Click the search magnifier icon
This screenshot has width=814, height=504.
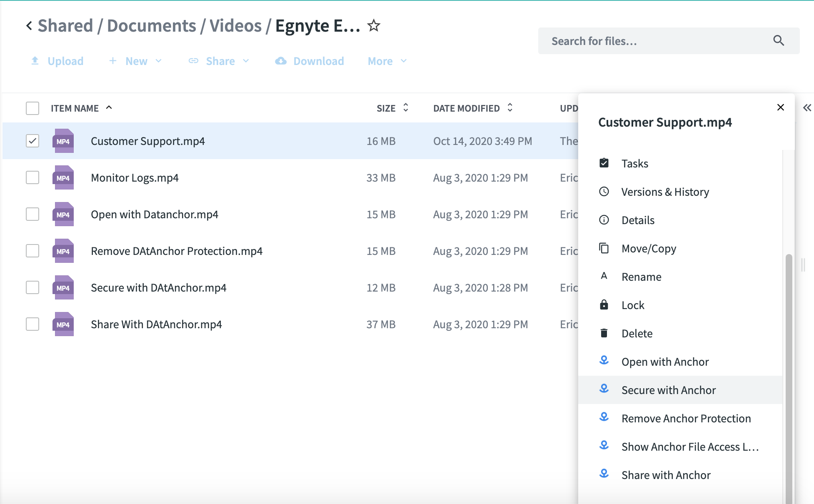click(x=778, y=41)
